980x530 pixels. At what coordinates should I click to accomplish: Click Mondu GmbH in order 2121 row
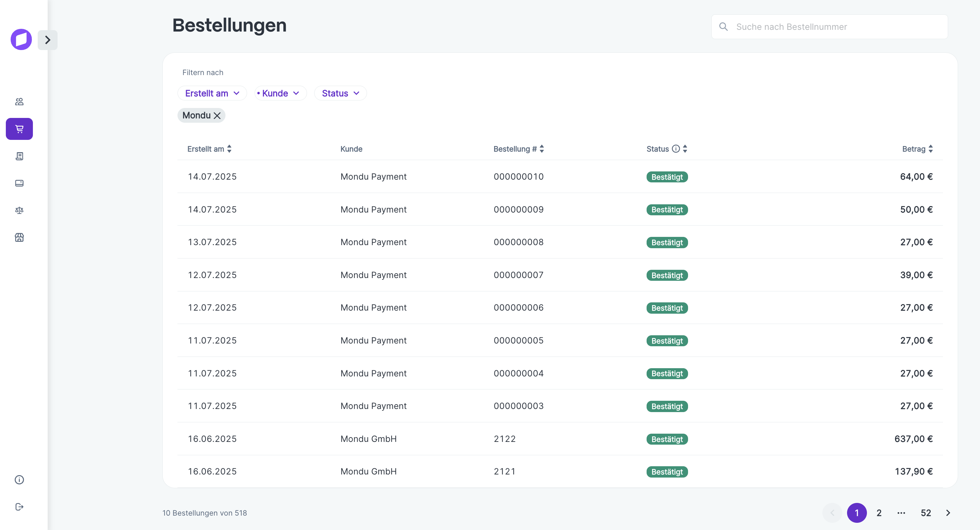(x=368, y=471)
